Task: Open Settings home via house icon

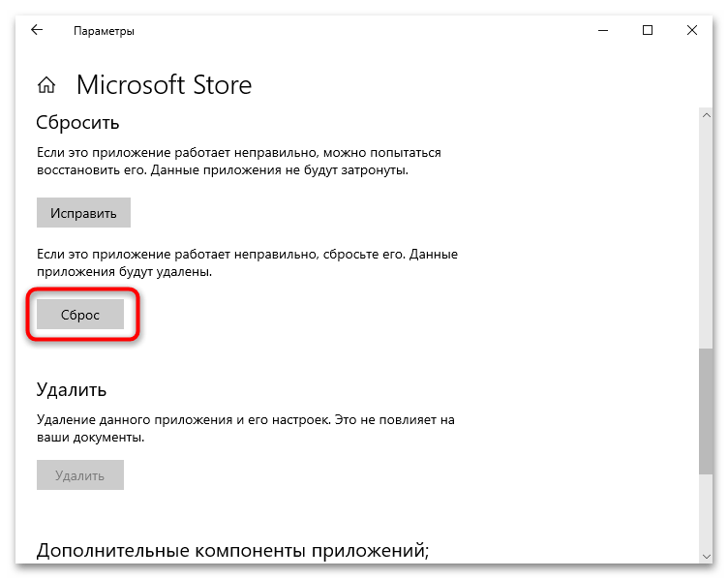Action: [x=46, y=85]
